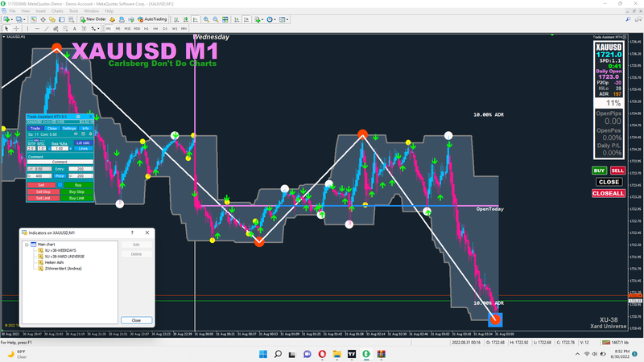This screenshot has height=362, width=644.
Task: Switch to the M1 timeframe
Action: (109, 29)
